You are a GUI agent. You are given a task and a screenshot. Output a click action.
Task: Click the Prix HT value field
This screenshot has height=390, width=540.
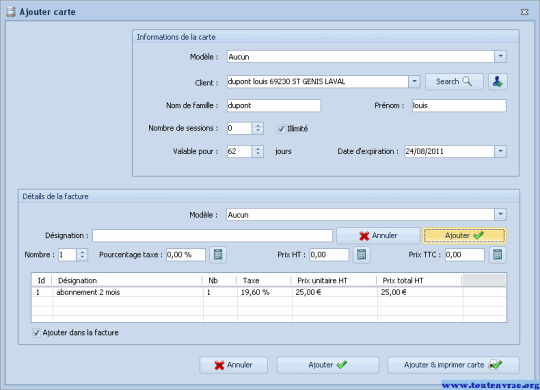tap(329, 255)
